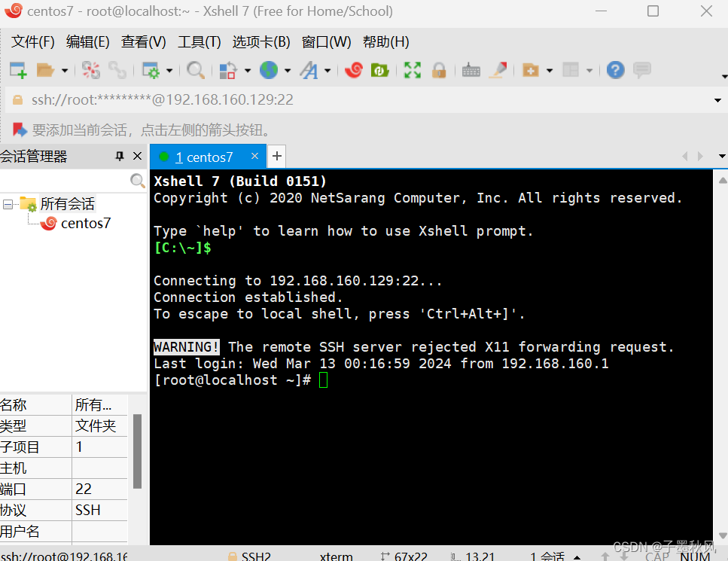Open the 帮助(H) menu

click(x=385, y=42)
